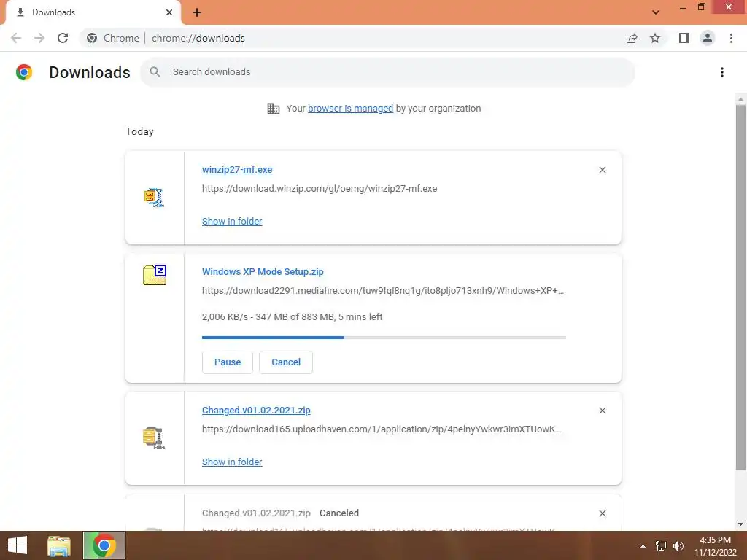Click the 'Today' date heading
Screen dimensions: 747x560
(139, 131)
